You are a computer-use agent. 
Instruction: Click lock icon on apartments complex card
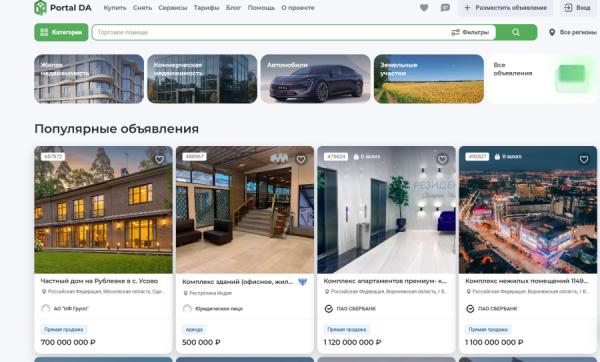(356, 157)
